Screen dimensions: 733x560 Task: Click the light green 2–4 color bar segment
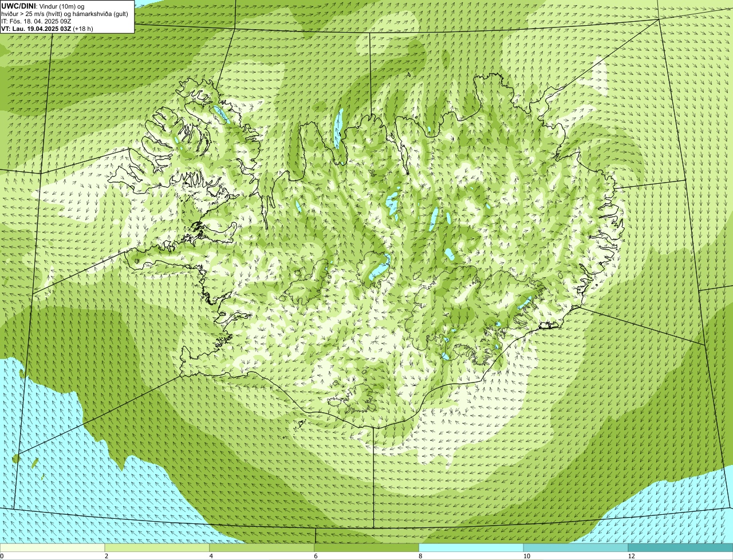[157, 548]
